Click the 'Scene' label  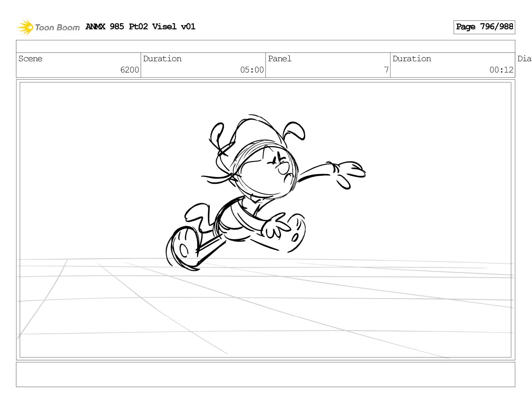pos(30,59)
